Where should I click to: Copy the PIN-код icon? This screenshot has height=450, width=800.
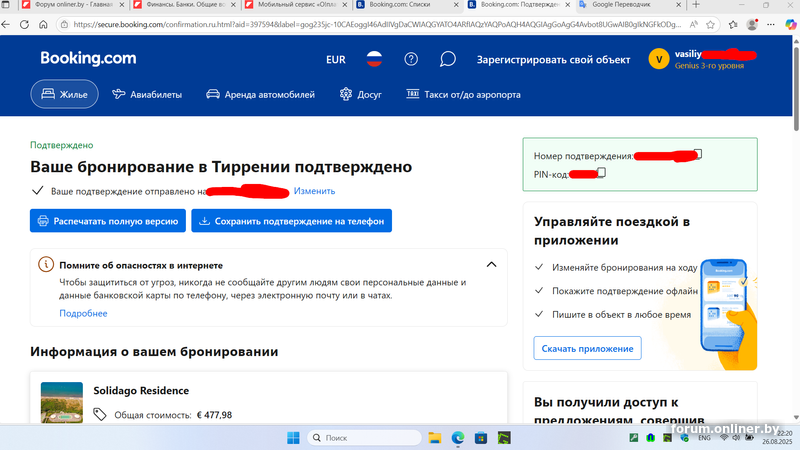click(602, 172)
